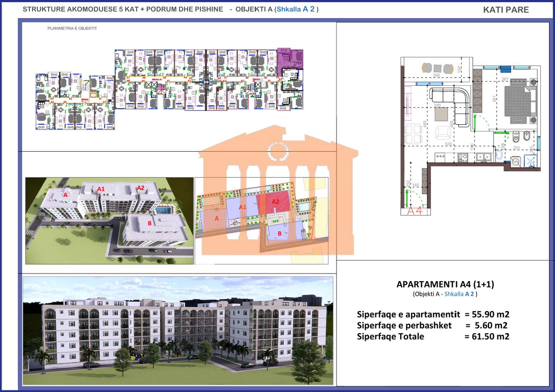Click the 150 balcony depth dimension
Viewport: 555px width, 392px height.
click(459, 69)
